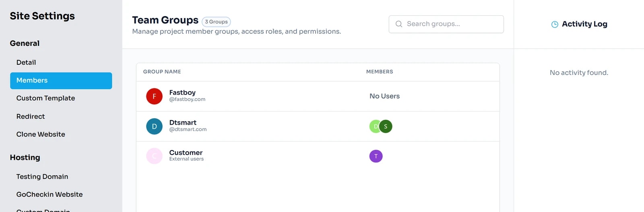
Task: Click the Site Settings heading
Action: click(x=42, y=16)
